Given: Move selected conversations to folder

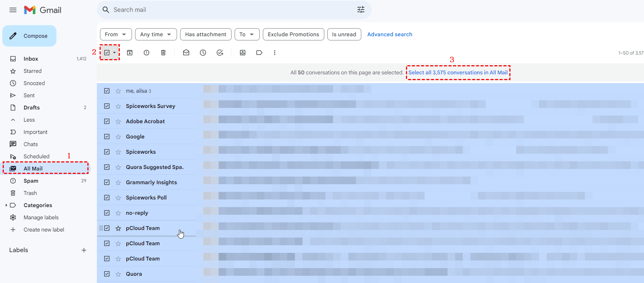Looking at the screenshot, I should 243,53.
